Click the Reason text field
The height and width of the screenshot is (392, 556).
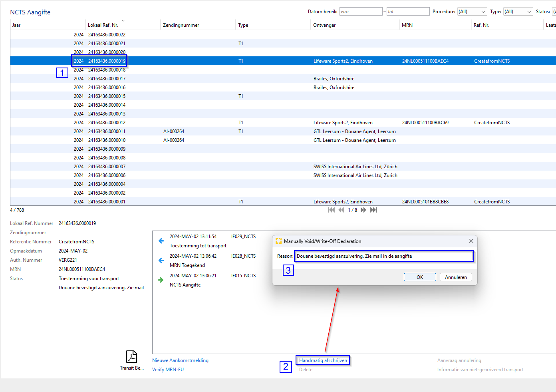[x=384, y=256]
